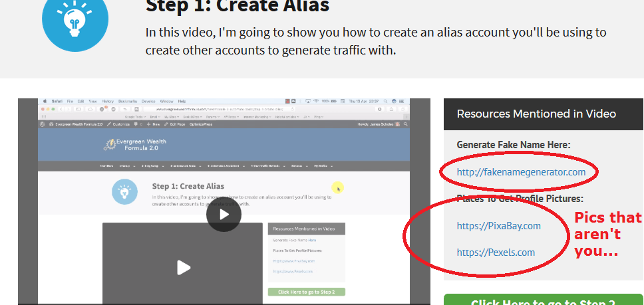Click the WordPress logo in the video's admin bar

point(43,124)
